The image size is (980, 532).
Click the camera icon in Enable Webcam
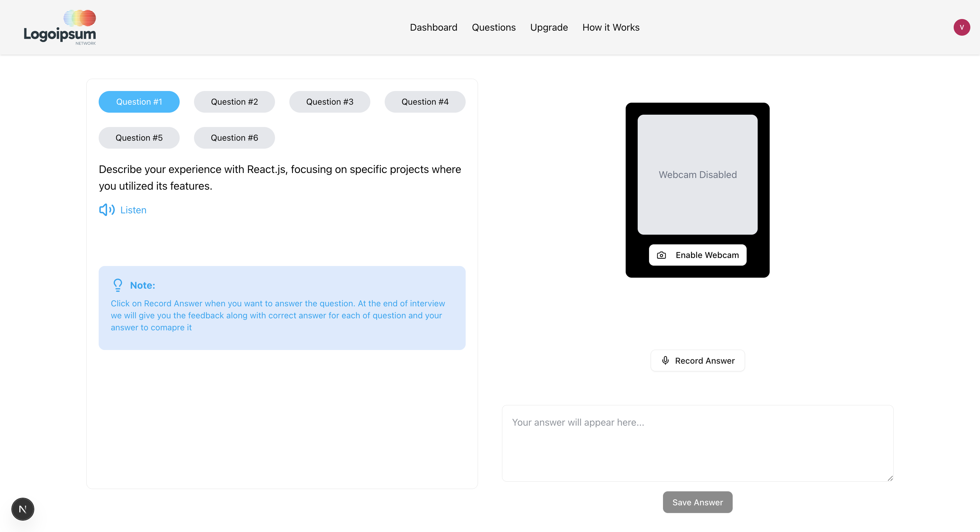[662, 255]
